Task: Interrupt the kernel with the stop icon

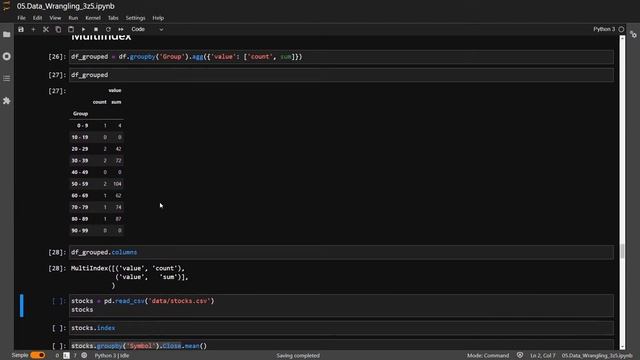Action: 96,29
